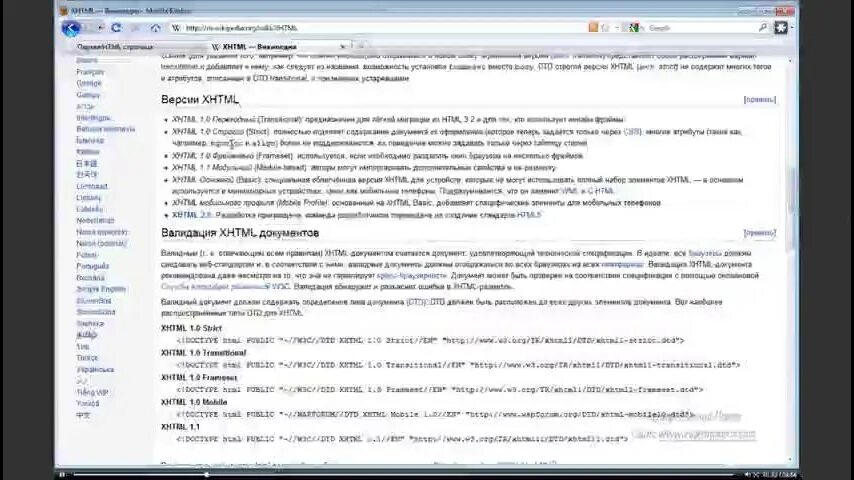The width and height of the screenshot is (854, 480).
Task: Select the XHTML 1.0 Transitional doctype heading
Action: tap(204, 353)
